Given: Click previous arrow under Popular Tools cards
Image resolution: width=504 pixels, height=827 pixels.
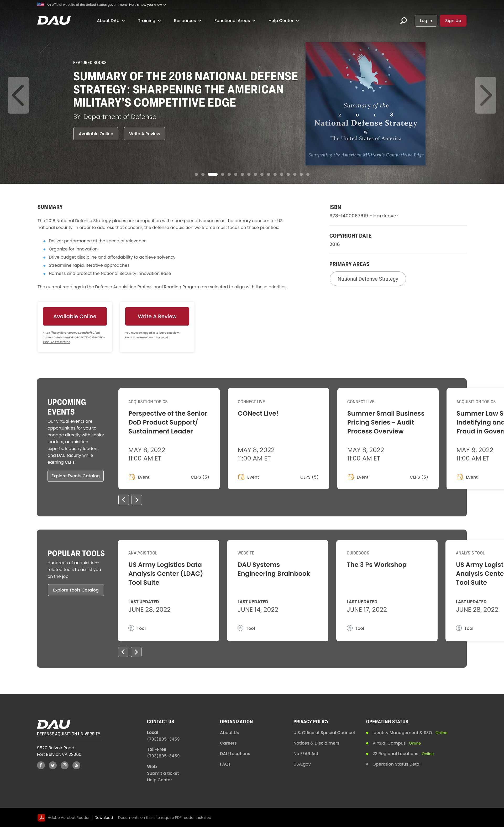Looking at the screenshot, I should coord(123,652).
